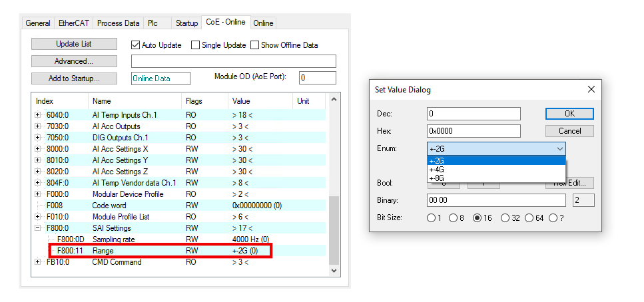Switch to the Startup tab
644x302 pixels.
[x=187, y=23]
